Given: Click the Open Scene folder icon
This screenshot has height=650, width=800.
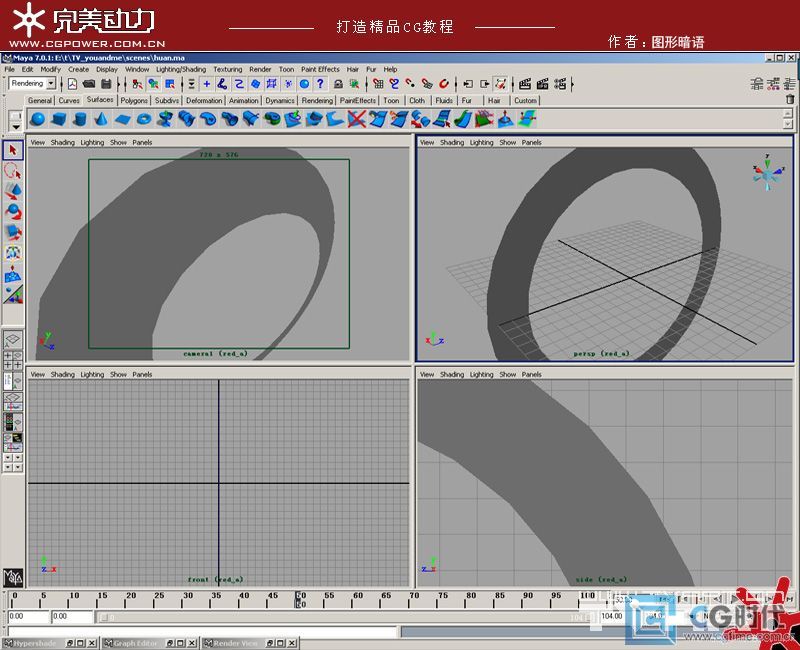Looking at the screenshot, I should click(89, 84).
